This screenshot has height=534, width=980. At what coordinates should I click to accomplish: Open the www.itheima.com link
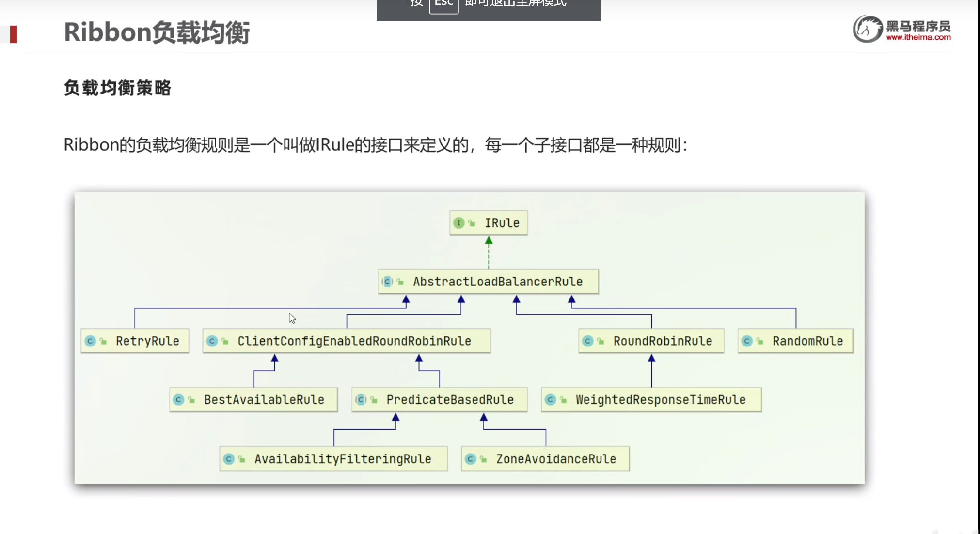click(918, 37)
